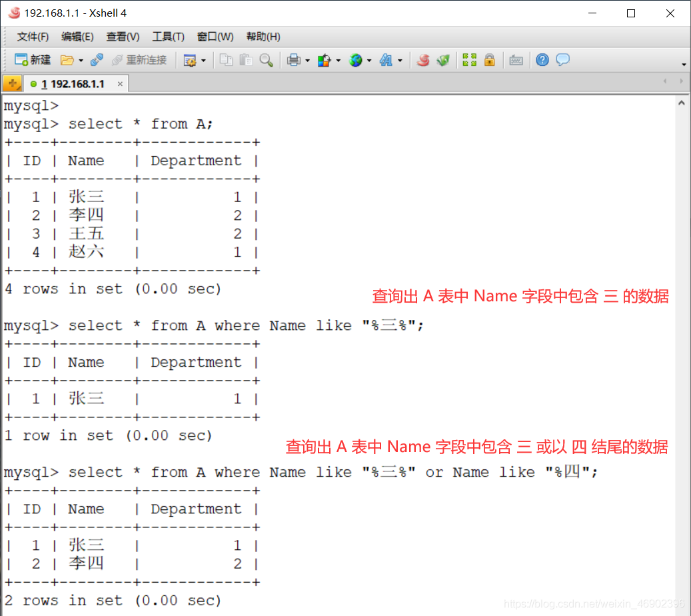Open the 工具(T) menu
Image resolution: width=691 pixels, height=616 pixels.
pyautogui.click(x=168, y=37)
